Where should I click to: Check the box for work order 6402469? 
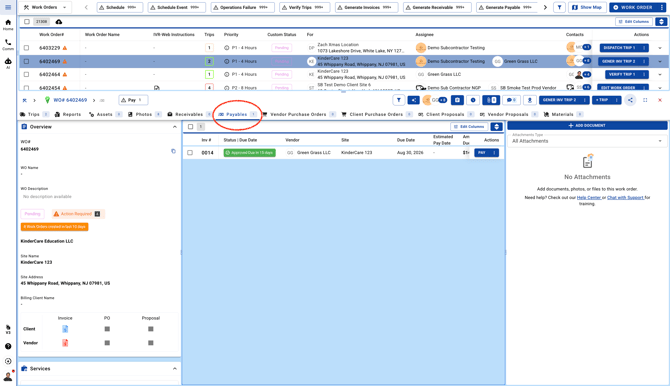coord(26,61)
